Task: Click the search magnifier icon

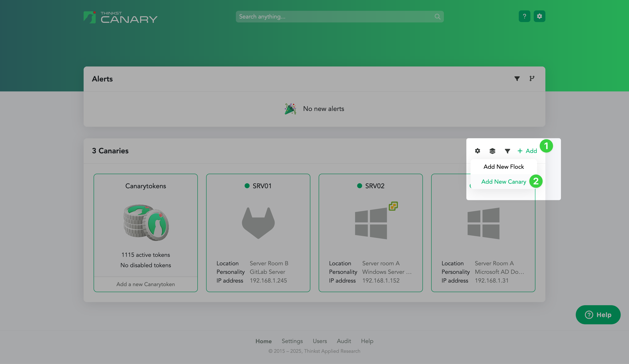Action: [437, 17]
